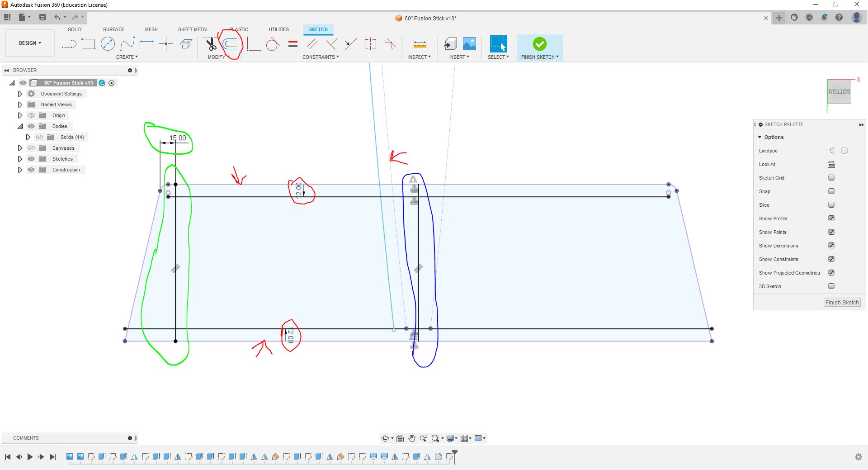The image size is (868, 470).
Task: Click the Look At icon
Action: click(x=831, y=164)
